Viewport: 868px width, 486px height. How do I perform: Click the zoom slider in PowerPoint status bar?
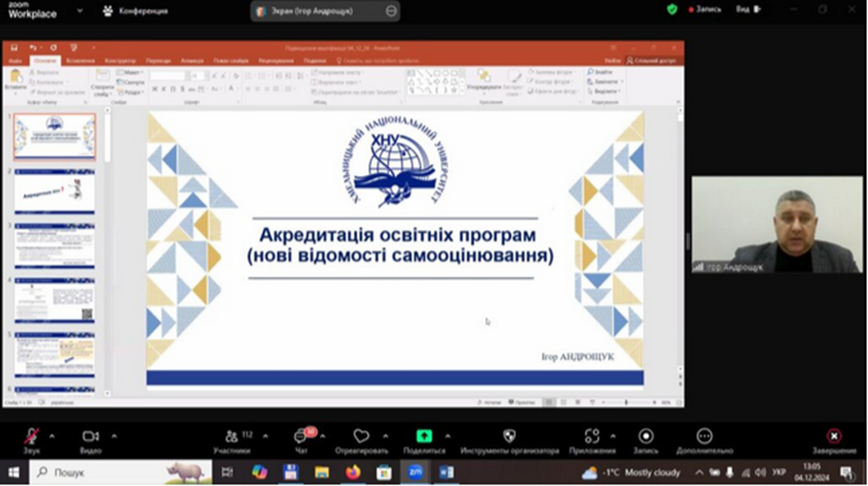[x=628, y=402]
